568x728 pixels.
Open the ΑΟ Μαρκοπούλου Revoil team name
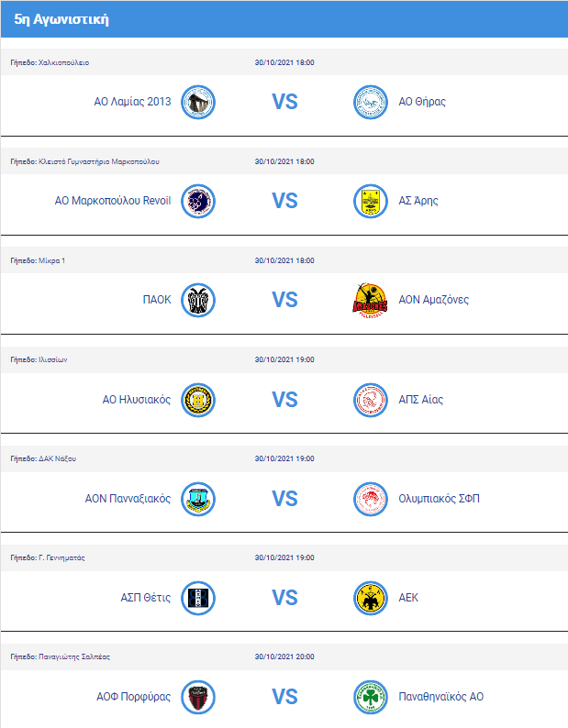(x=113, y=201)
